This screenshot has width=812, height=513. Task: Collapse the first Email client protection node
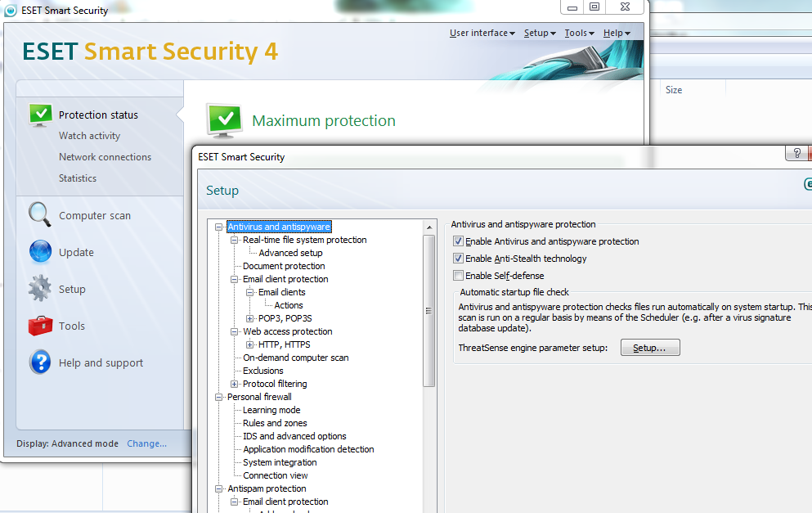coord(234,279)
